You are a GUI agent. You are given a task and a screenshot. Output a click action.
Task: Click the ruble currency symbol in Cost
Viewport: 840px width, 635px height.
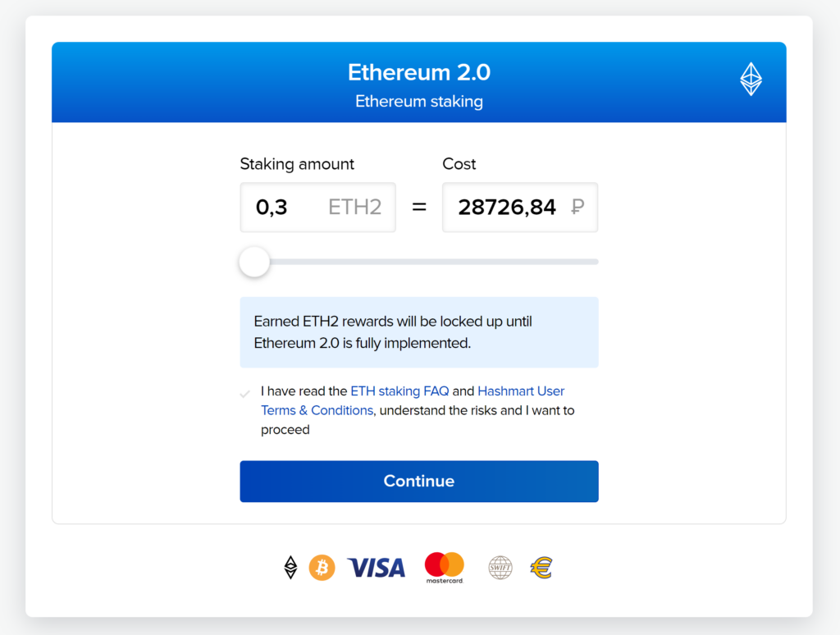click(x=577, y=207)
